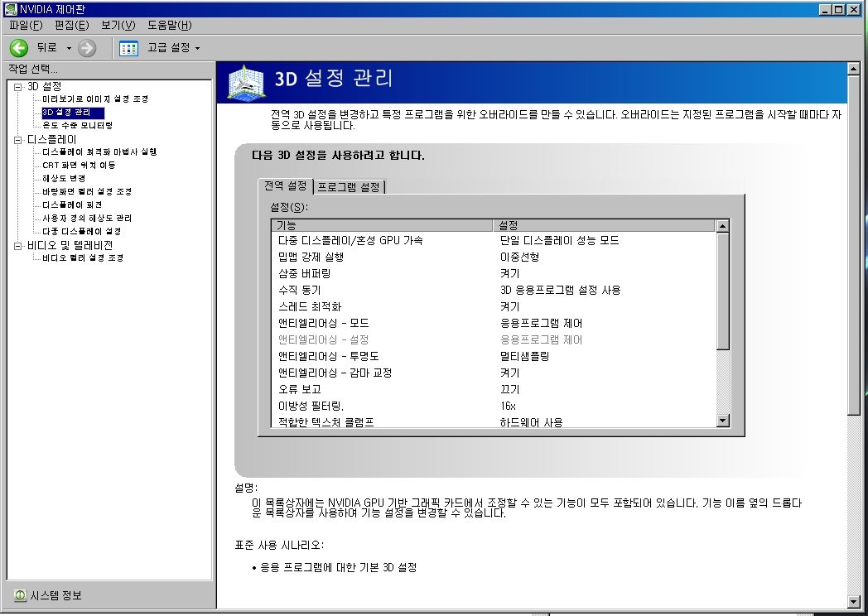Collapse the 3D 설정 tree node

click(17, 87)
